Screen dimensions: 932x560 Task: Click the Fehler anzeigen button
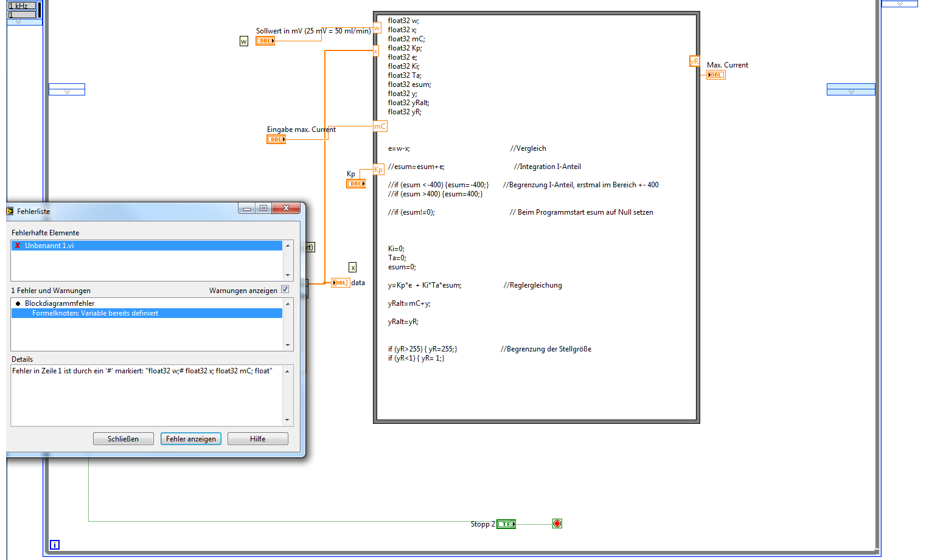tap(191, 439)
